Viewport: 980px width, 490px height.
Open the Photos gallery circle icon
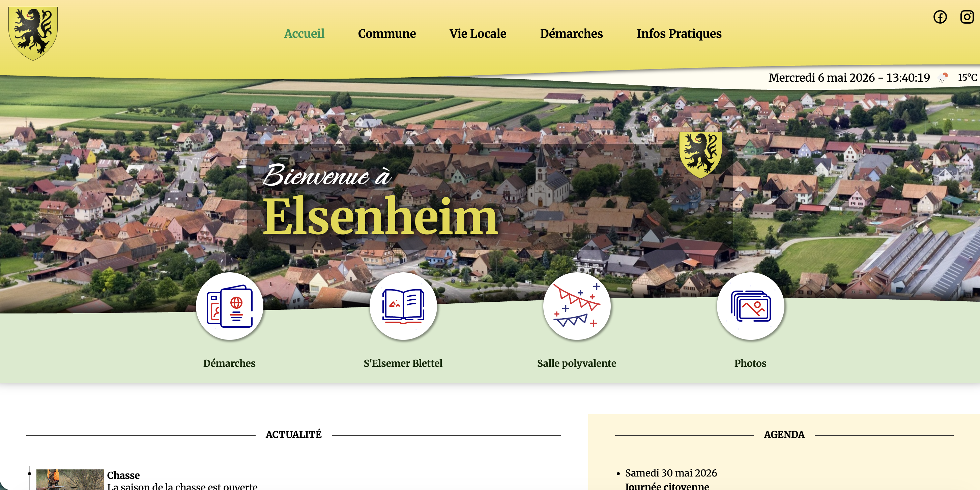click(x=750, y=306)
